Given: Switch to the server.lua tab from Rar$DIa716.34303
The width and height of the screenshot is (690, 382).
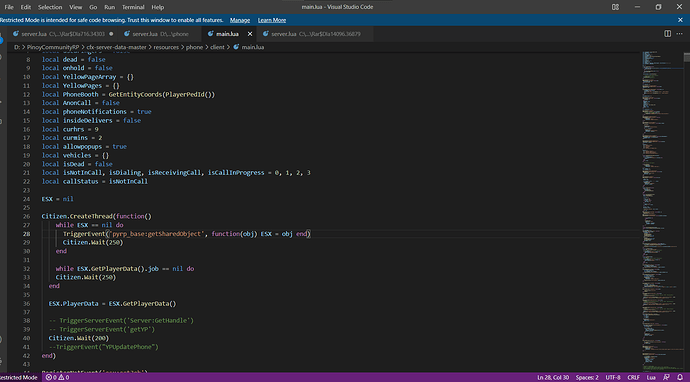Looking at the screenshot, I should tap(62, 34).
